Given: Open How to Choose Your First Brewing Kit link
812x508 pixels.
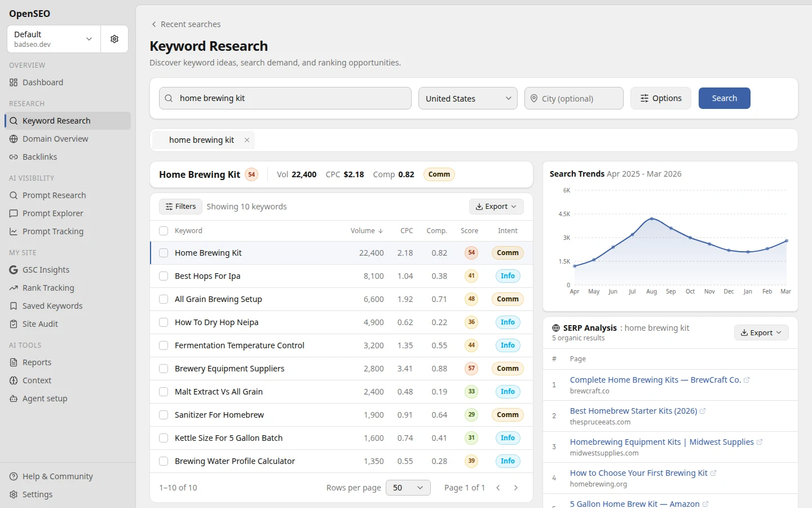Looking at the screenshot, I should [638, 473].
